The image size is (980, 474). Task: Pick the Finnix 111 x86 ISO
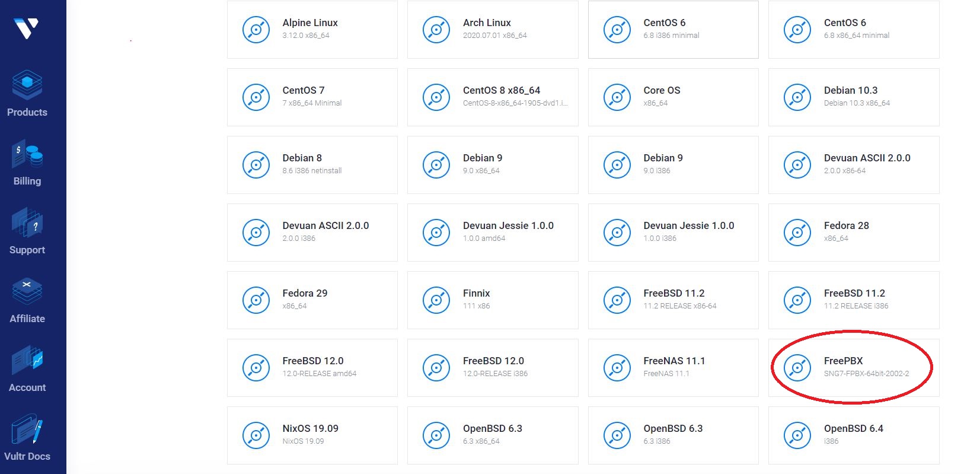pos(492,300)
